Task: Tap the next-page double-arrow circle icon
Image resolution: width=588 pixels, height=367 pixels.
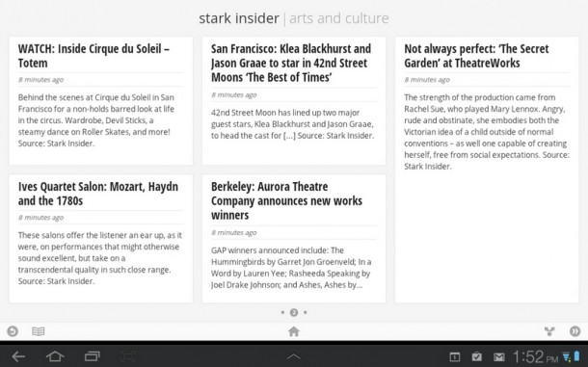Action: click(x=575, y=331)
